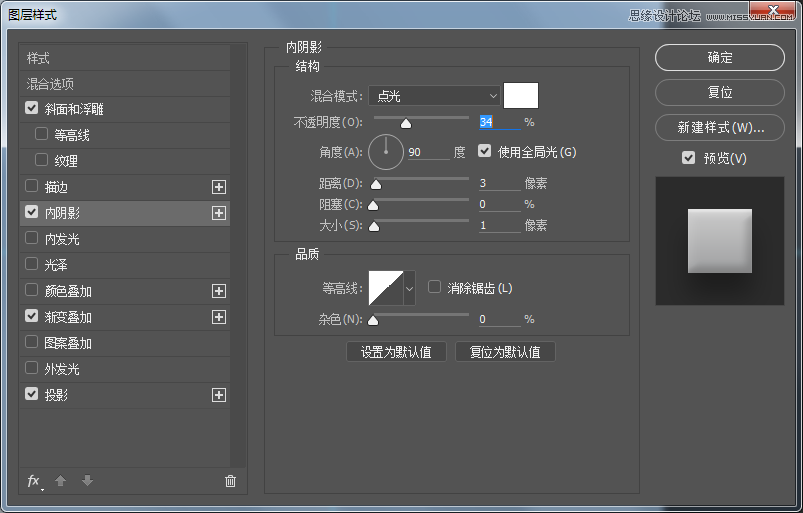
Task: Click 新建样式(W)... button
Action: [720, 127]
